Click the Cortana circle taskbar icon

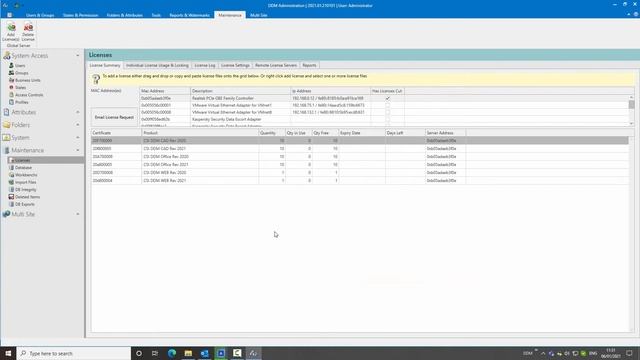(x=139, y=353)
